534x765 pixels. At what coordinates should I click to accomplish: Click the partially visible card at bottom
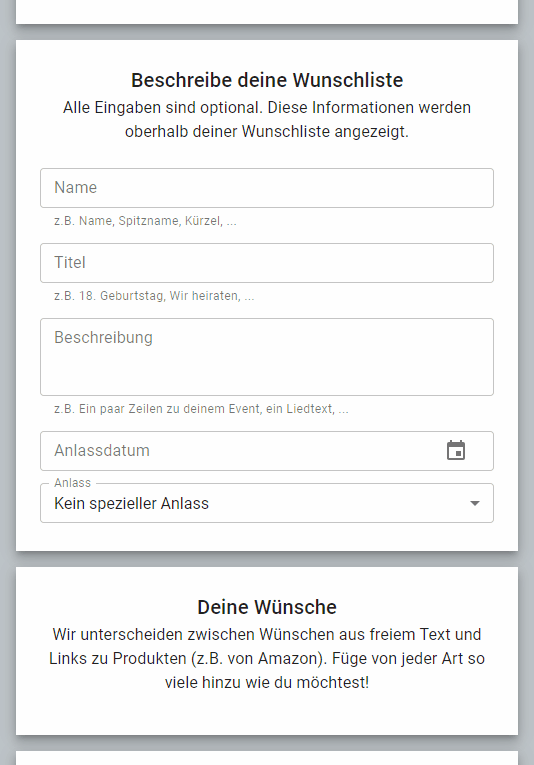click(x=267, y=758)
